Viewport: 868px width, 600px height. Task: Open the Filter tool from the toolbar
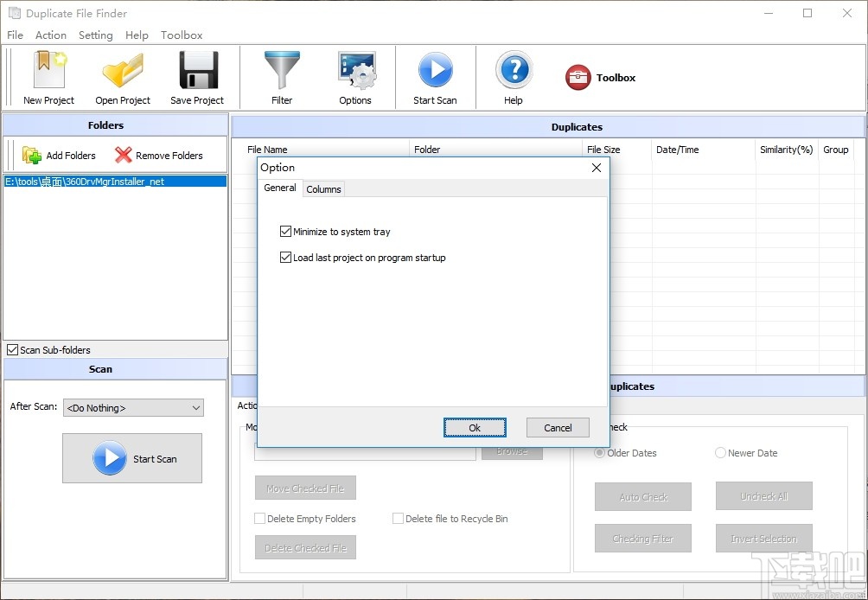click(x=283, y=76)
